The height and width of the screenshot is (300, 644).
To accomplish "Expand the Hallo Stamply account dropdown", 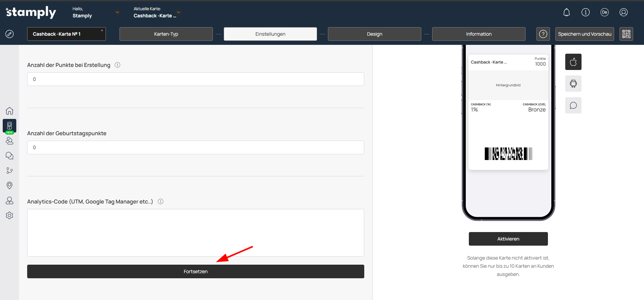I will coord(117,13).
